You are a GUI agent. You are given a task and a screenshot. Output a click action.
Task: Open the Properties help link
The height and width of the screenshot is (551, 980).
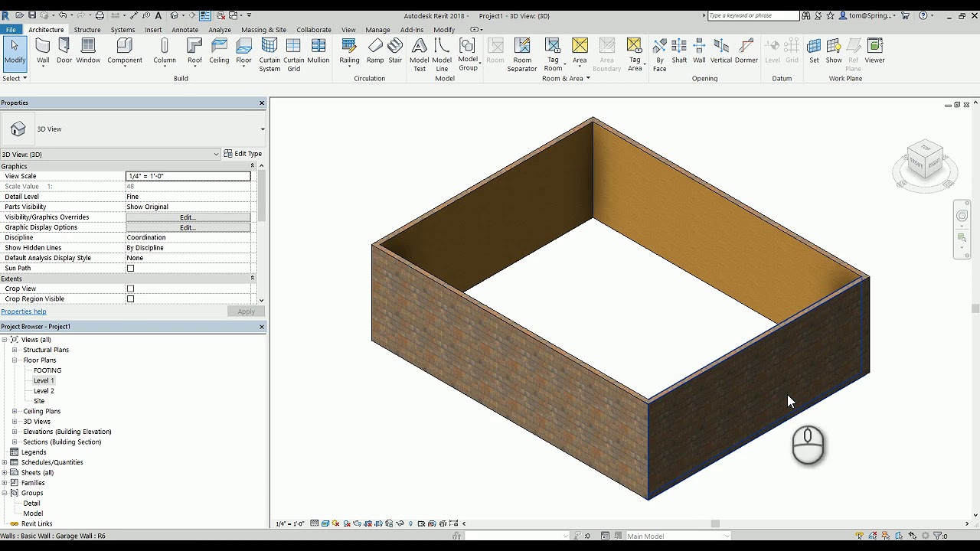pyautogui.click(x=24, y=311)
